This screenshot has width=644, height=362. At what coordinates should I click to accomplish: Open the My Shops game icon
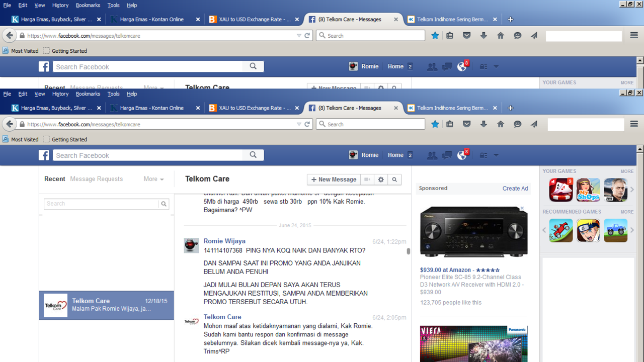point(588,190)
